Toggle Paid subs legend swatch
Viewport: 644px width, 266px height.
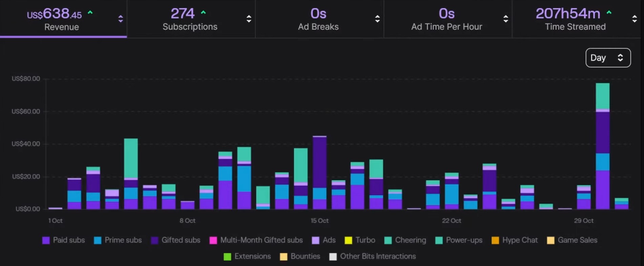click(x=46, y=240)
